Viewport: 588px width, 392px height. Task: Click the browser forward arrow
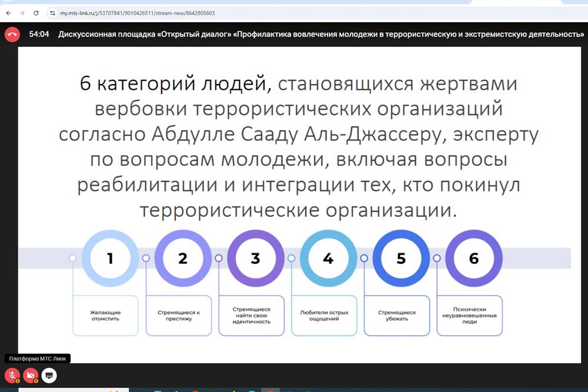[x=22, y=12]
